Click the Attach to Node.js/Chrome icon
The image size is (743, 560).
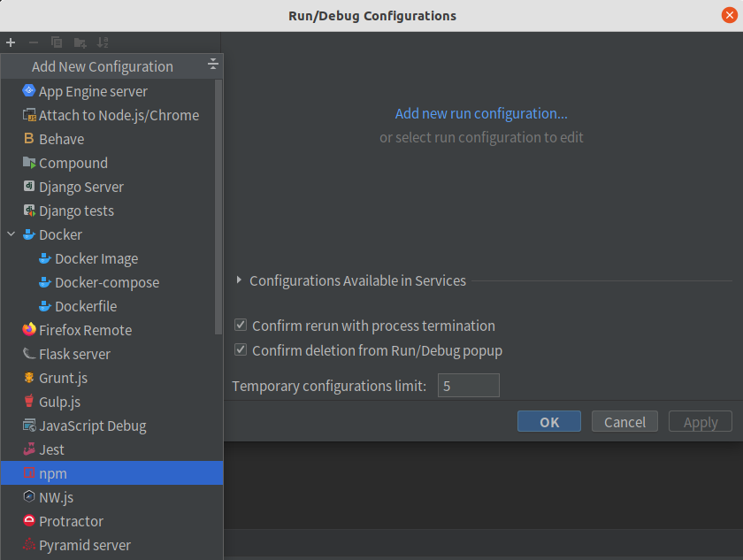pos(29,115)
